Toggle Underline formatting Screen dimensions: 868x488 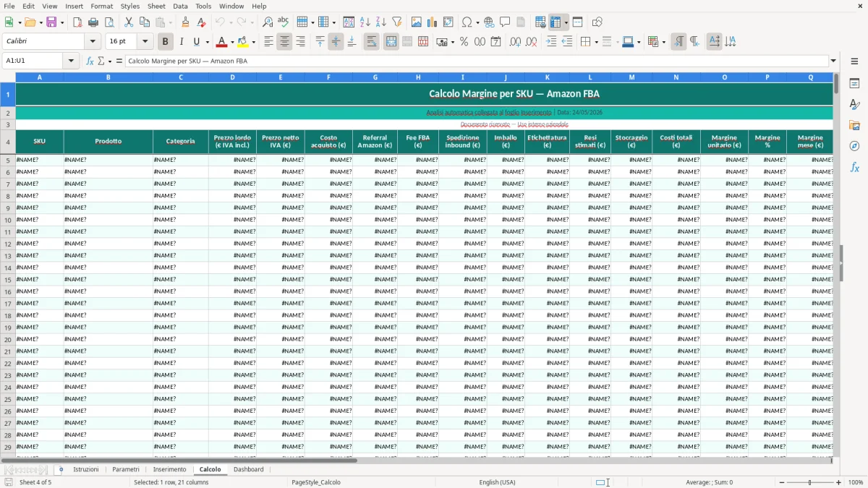(197, 42)
